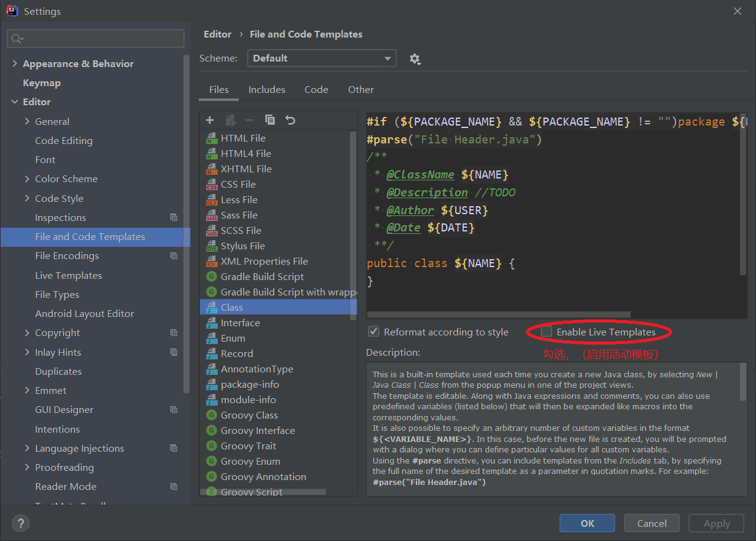Expand the Appearance & Behavior section
This screenshot has height=541, width=756.
pos(15,64)
